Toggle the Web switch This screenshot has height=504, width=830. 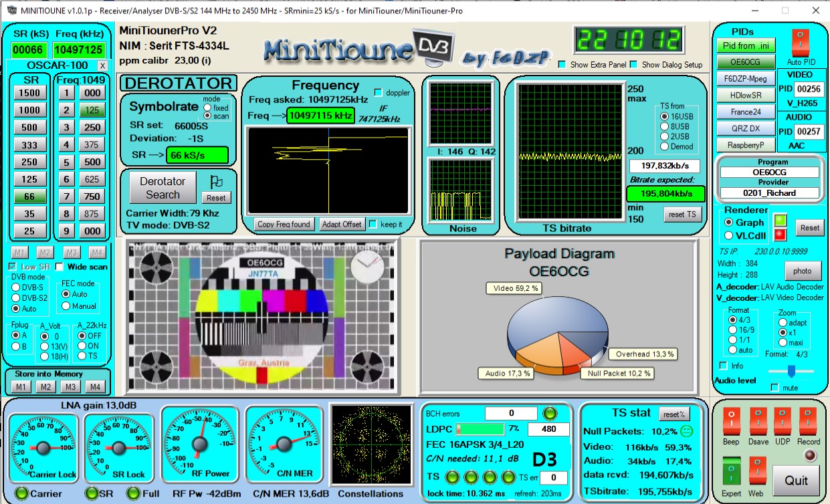pos(758,471)
